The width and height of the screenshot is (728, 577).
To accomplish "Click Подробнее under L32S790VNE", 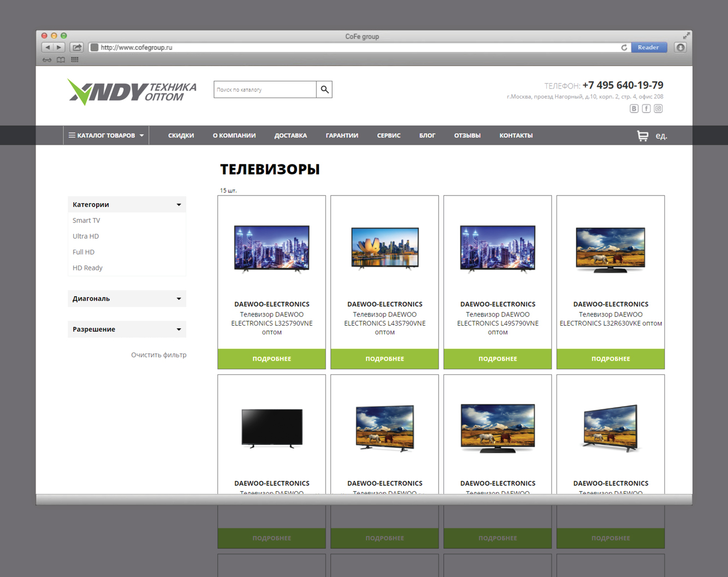I will [271, 359].
